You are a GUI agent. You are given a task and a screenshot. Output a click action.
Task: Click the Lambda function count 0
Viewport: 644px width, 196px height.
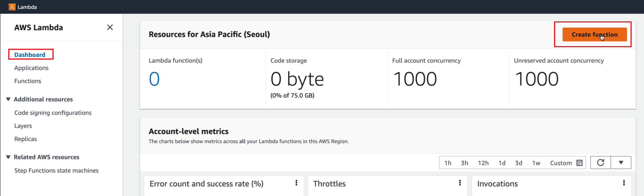154,79
